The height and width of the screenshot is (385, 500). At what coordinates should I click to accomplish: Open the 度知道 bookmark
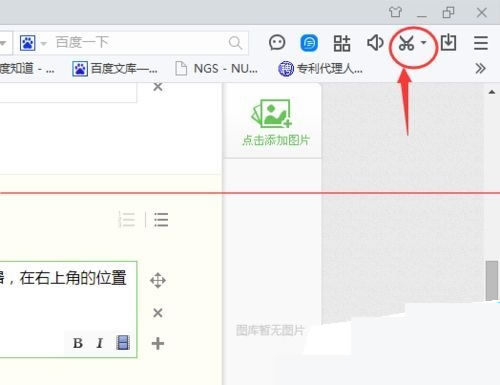pyautogui.click(x=27, y=69)
